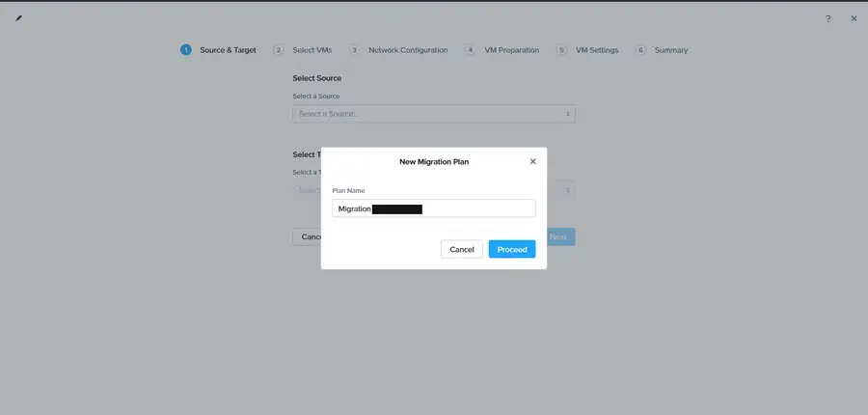This screenshot has width=868, height=415.
Task: Close the migration wizard with X
Action: pyautogui.click(x=854, y=19)
